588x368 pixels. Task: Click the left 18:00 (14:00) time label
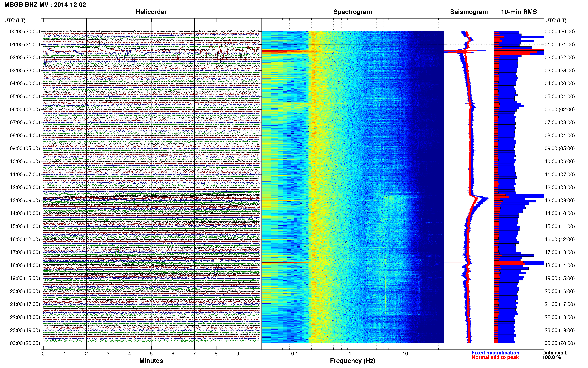25,265
